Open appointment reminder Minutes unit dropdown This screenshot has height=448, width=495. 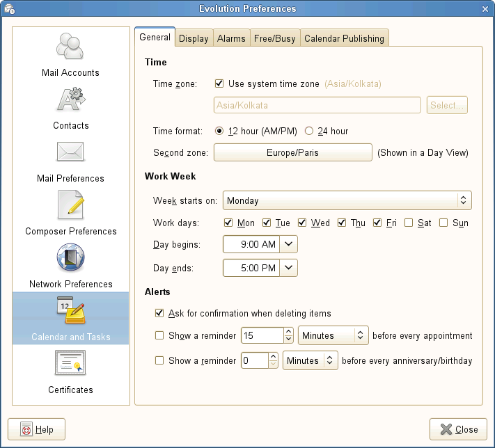click(x=333, y=335)
